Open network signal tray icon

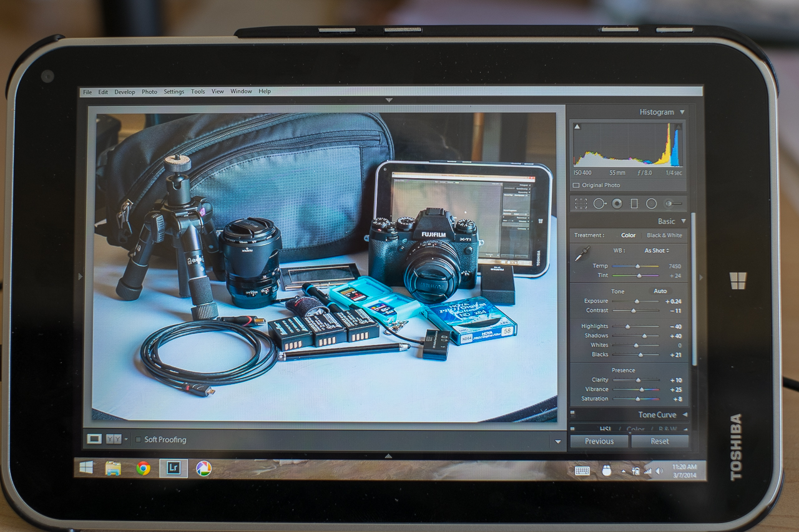click(x=647, y=472)
